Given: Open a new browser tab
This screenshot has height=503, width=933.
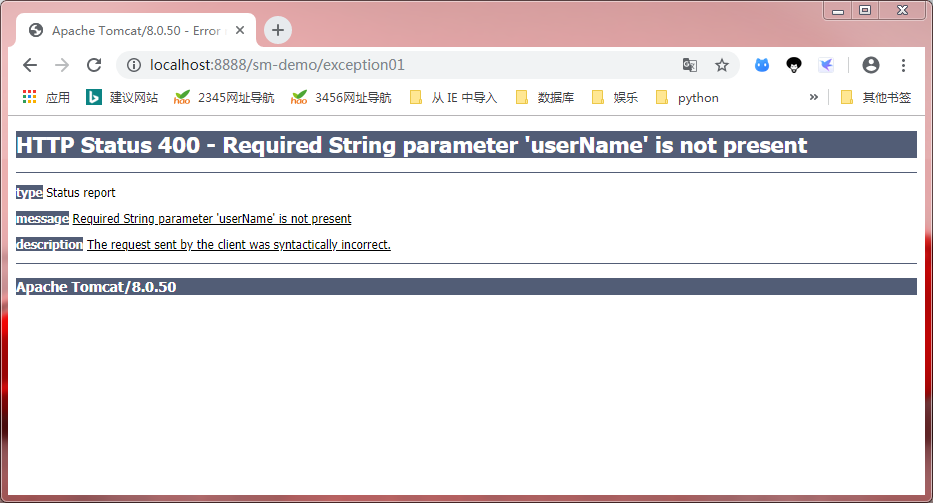Looking at the screenshot, I should click(x=278, y=30).
